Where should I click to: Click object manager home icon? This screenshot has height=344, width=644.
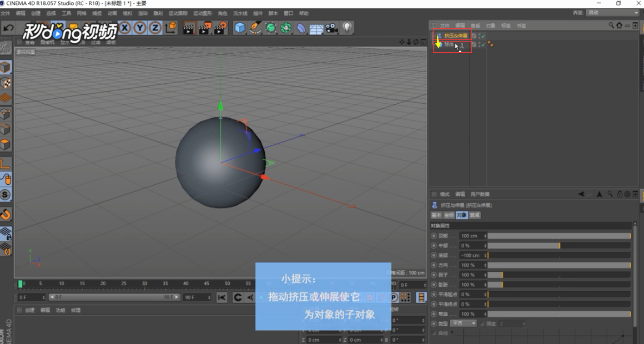(x=620, y=26)
